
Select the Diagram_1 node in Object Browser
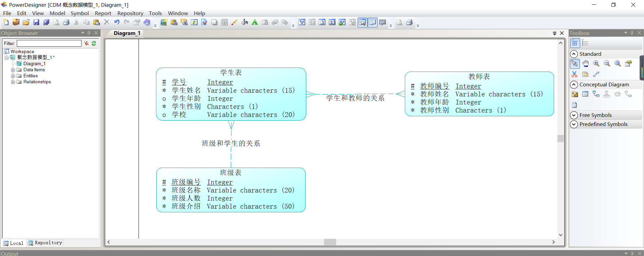[x=34, y=64]
